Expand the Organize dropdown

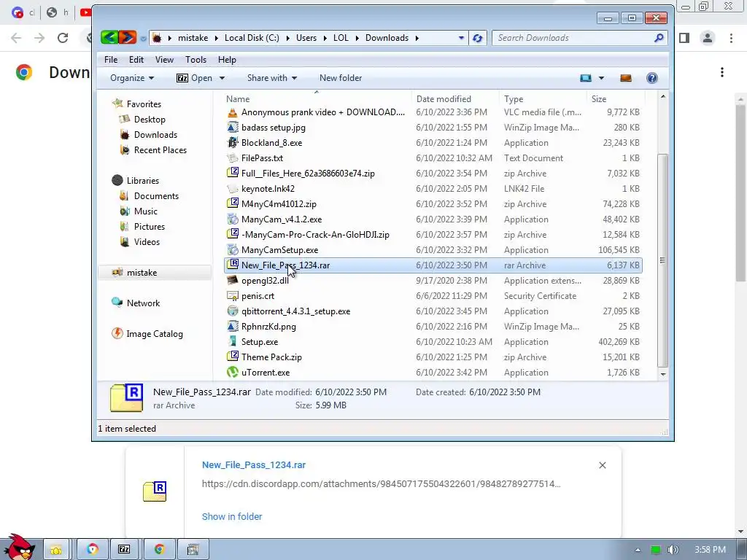(132, 78)
